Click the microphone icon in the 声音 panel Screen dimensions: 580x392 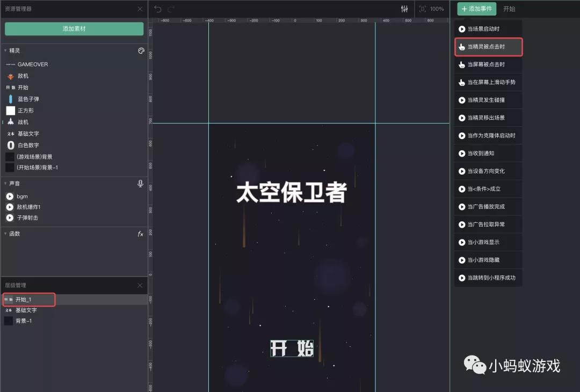[x=140, y=183]
